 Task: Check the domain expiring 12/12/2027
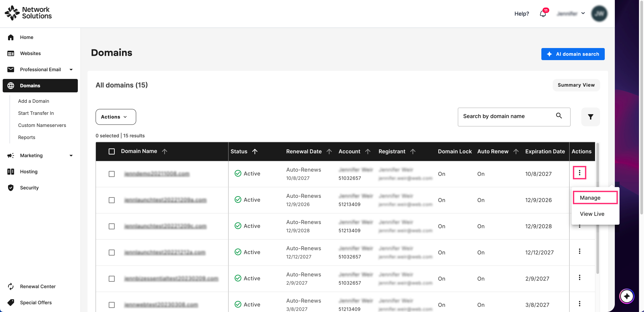tap(112, 253)
